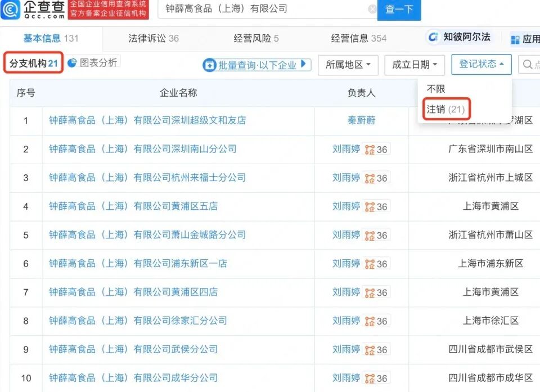Open the 所属地区 dropdown

click(348, 64)
